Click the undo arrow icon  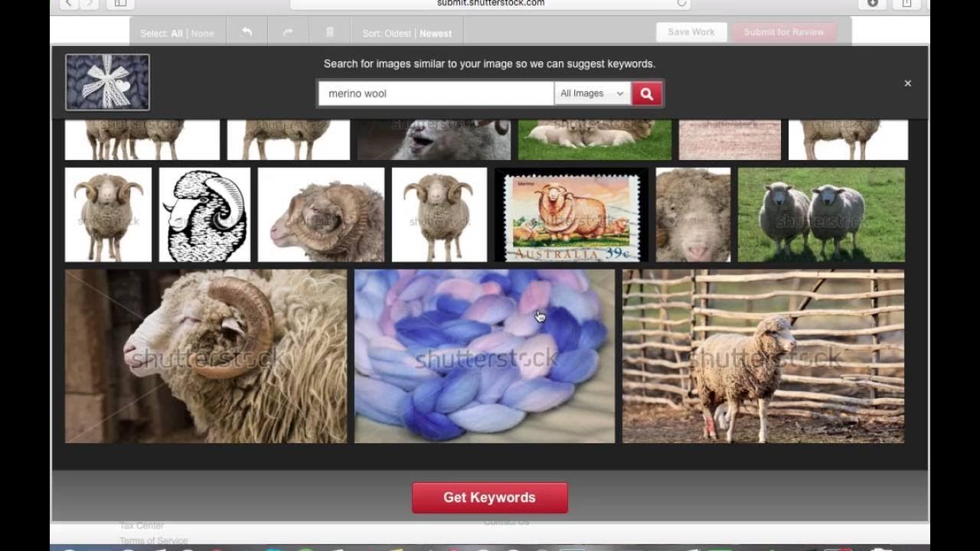click(x=247, y=32)
